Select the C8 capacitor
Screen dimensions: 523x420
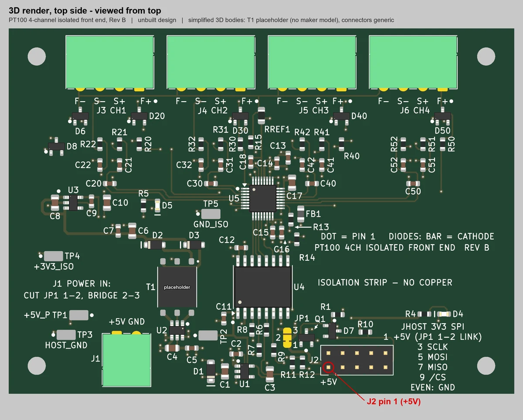point(55,202)
